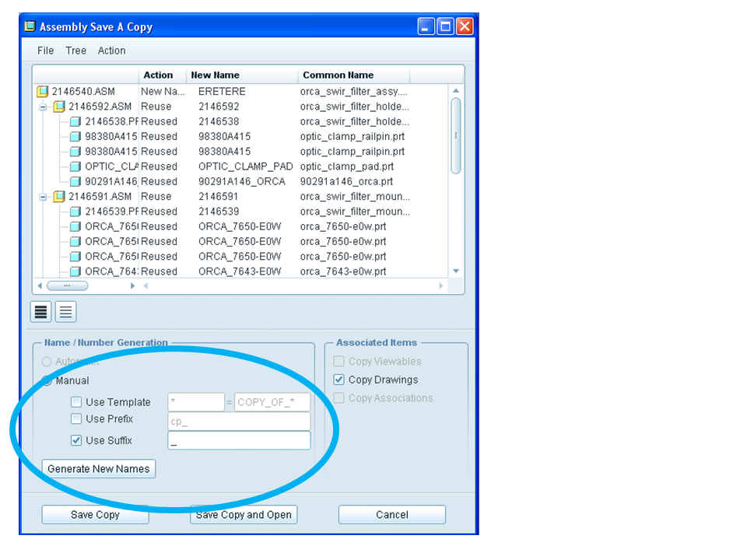Viewport: 747px width, 560px height.
Task: Uncheck the Copy Drawings checkbox
Action: pyautogui.click(x=338, y=380)
